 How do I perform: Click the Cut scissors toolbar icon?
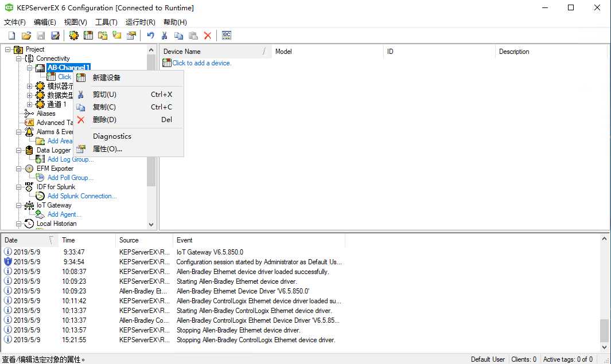(x=165, y=36)
